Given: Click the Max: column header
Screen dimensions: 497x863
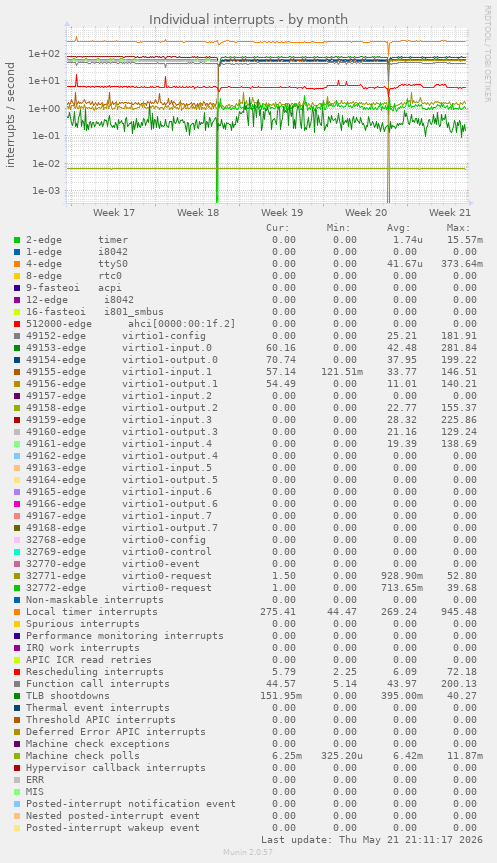Looking at the screenshot, I should pyautogui.click(x=458, y=228).
